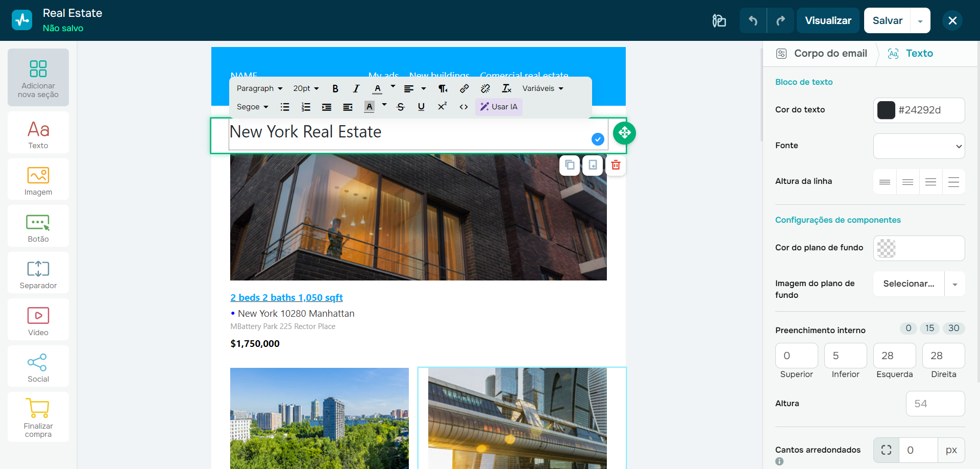Image resolution: width=980 pixels, height=469 pixels.
Task: Open the 20pt font size dropdown
Action: pyautogui.click(x=306, y=88)
